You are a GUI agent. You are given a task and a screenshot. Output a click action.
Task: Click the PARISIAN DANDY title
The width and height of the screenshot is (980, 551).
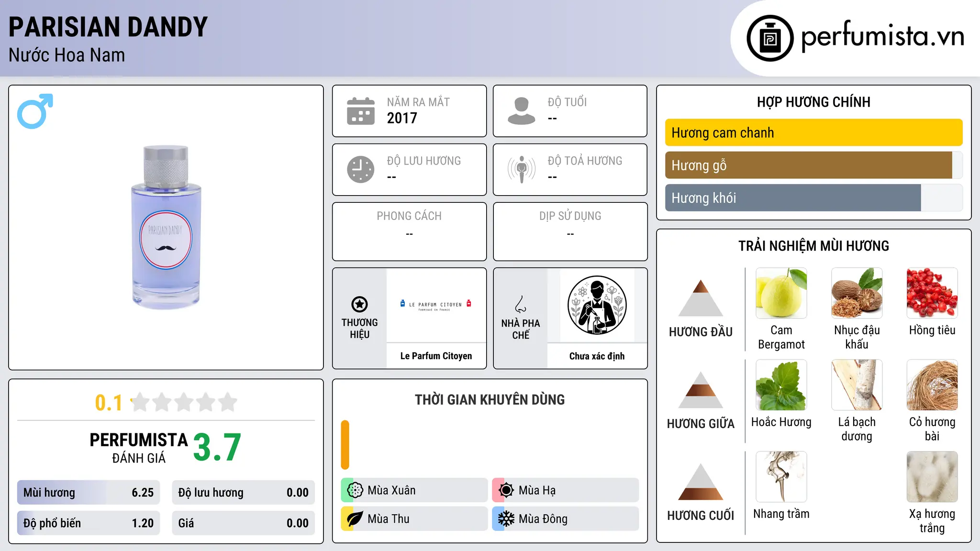108,27
